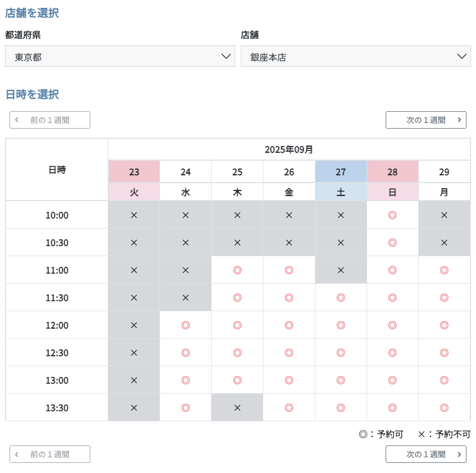
Task: Pick the Thursday 25 11:00 available slot
Action: tap(237, 270)
